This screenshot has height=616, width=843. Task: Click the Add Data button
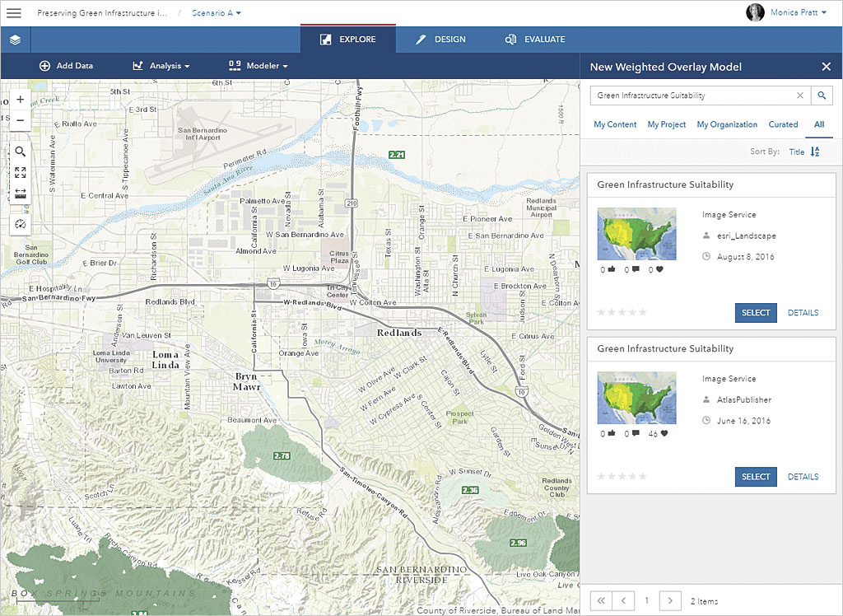66,66
